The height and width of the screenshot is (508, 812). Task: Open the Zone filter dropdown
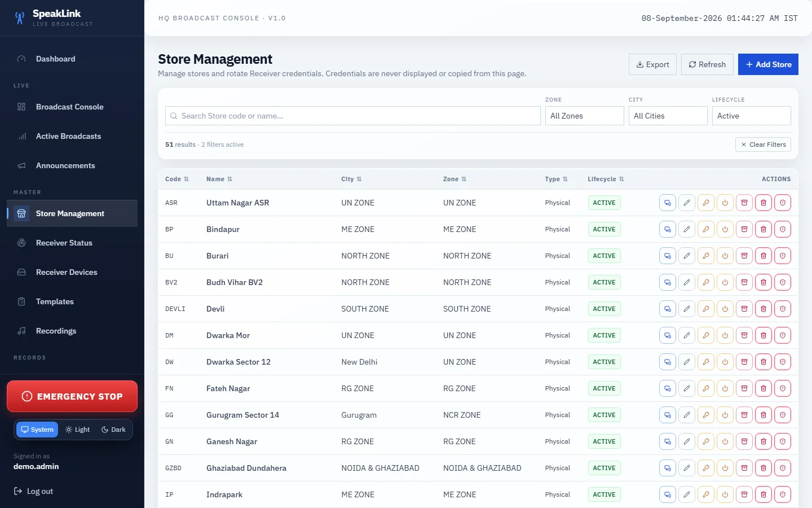point(585,116)
